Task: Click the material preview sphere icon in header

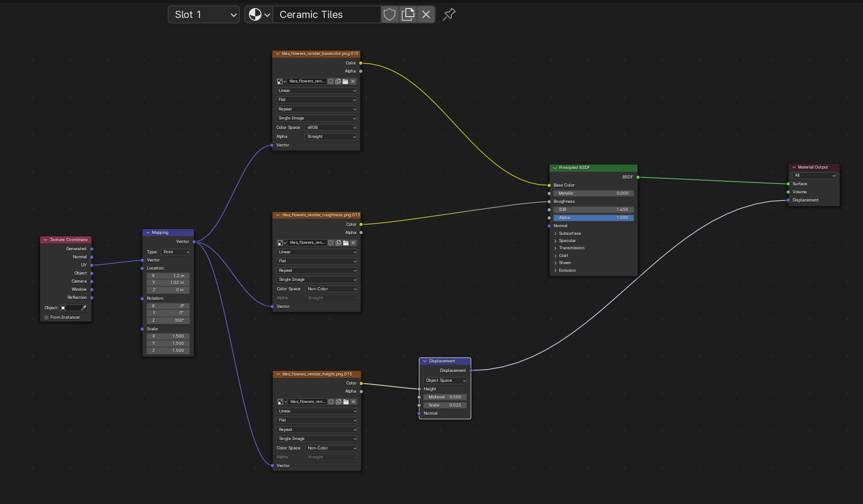Action: (x=255, y=14)
